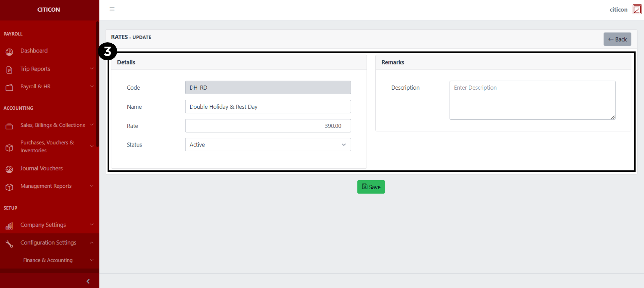Click the Sales, Billings & Collections icon
Viewport: 644px width, 288px height.
[9, 126]
